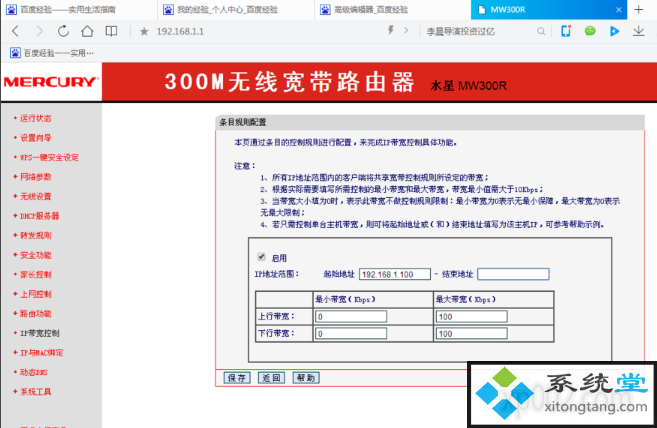Click the arrow next to lightning icon
Image resolution: width=657 pixels, height=428 pixels.
[406, 31]
